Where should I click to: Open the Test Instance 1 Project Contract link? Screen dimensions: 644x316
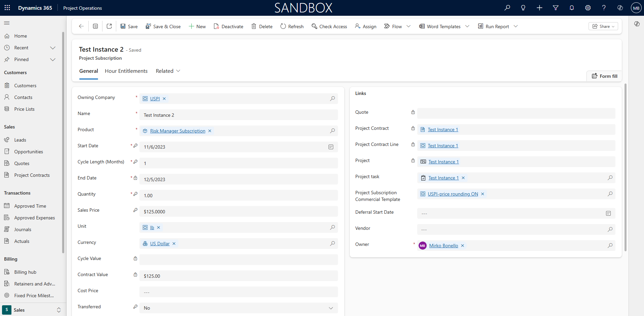443,129
